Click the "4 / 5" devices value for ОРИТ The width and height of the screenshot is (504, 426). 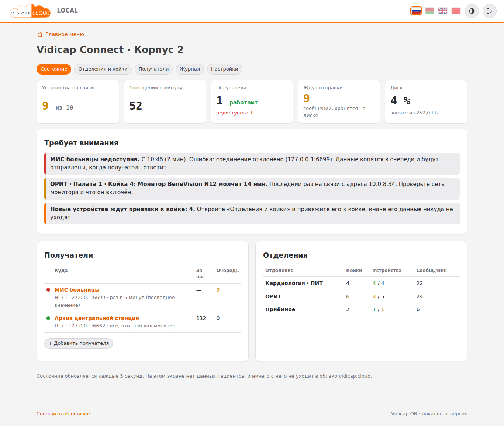point(379,296)
